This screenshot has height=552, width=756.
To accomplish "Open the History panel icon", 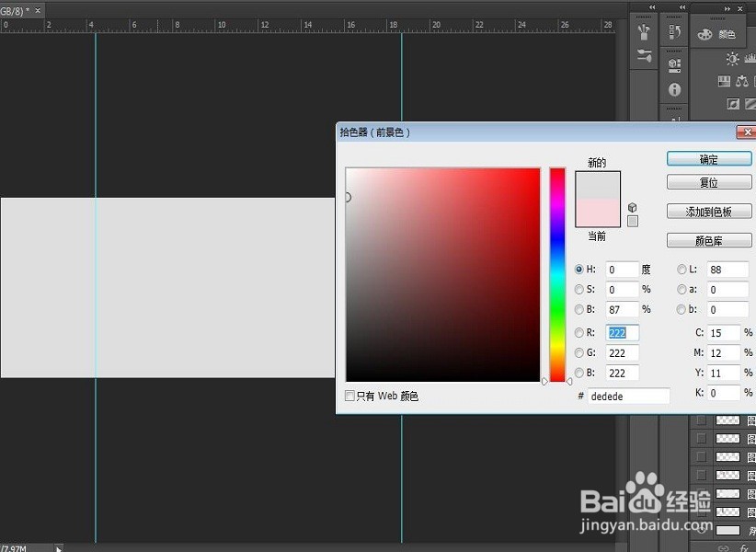I will tap(674, 32).
